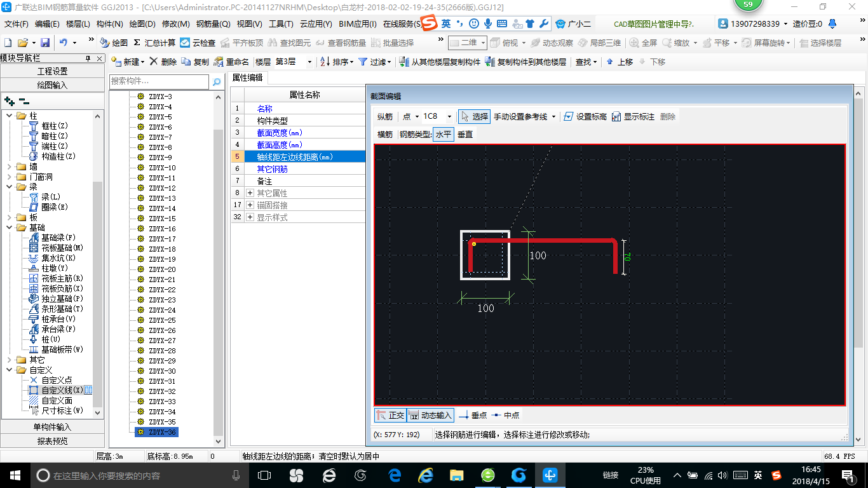The image size is (868, 488).
Task: Toggle the 正交 orthogonal mode
Action: [390, 415]
